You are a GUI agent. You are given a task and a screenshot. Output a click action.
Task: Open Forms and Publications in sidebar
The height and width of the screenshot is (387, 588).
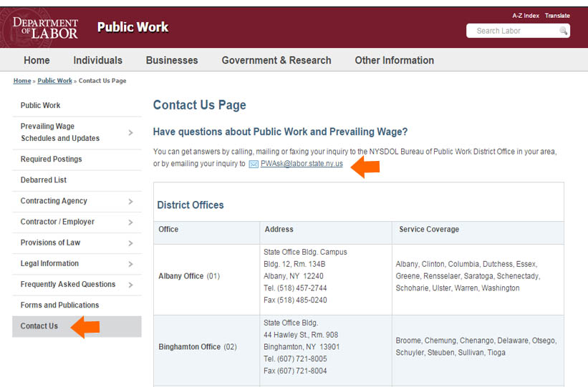pos(59,305)
